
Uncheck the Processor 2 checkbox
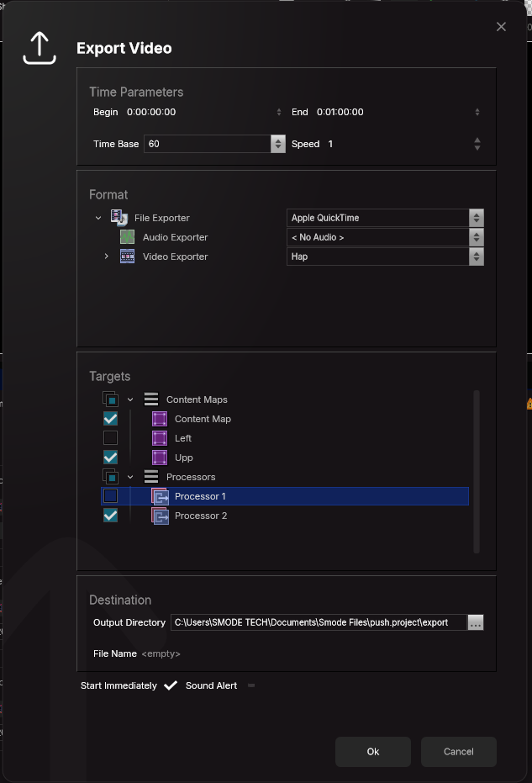point(110,516)
